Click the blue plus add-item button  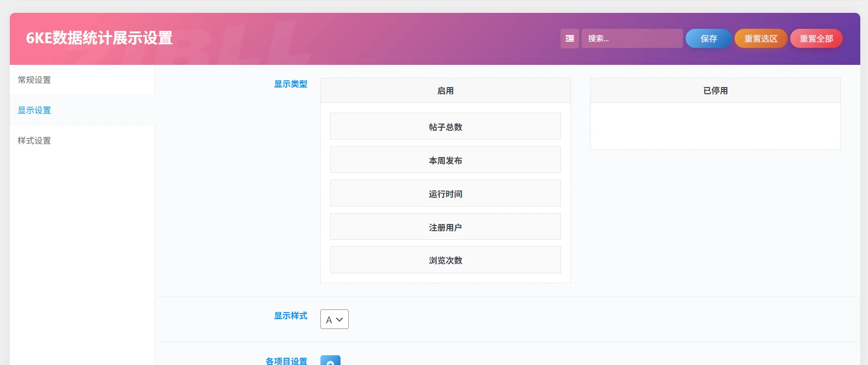click(x=330, y=361)
